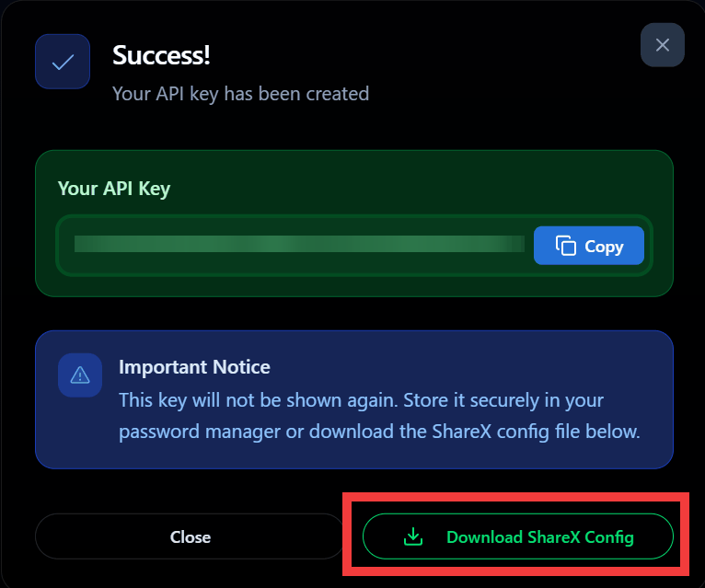Click the "Your API key has been created" subtitle
Image resolution: width=705 pixels, height=588 pixels.
[240, 93]
